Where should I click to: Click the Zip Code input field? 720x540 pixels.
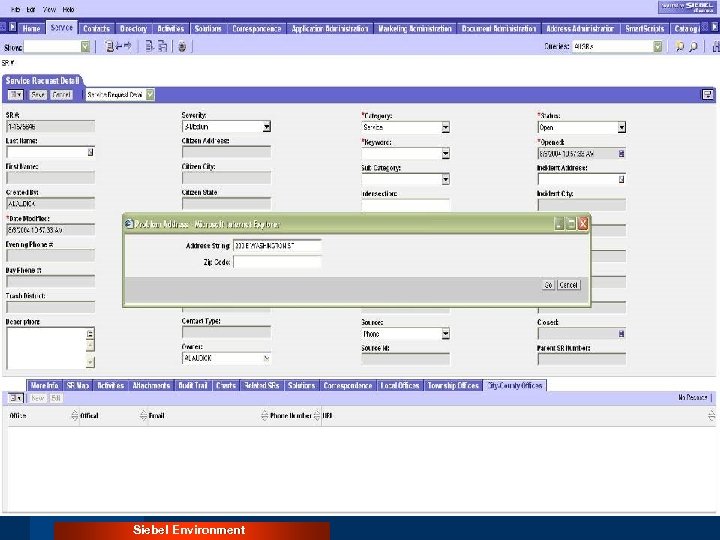coord(277,262)
